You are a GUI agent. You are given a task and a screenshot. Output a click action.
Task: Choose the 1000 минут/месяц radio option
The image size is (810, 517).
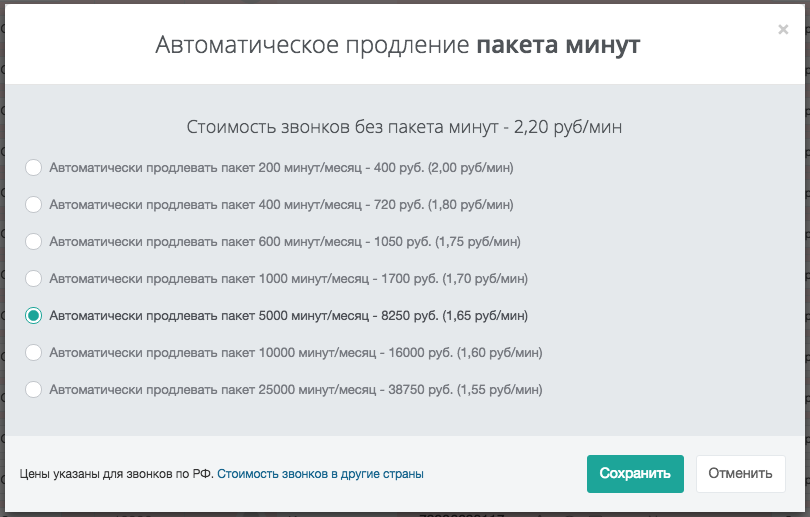click(34, 279)
